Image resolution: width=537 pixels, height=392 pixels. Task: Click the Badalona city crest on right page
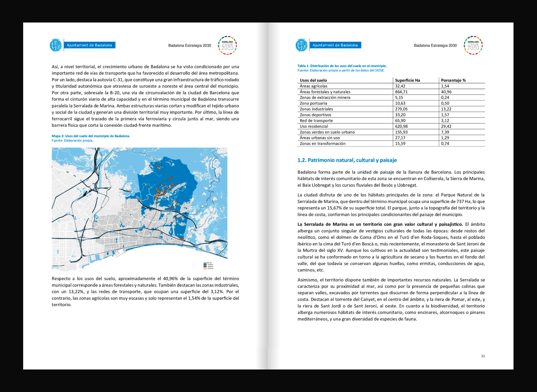point(301,45)
